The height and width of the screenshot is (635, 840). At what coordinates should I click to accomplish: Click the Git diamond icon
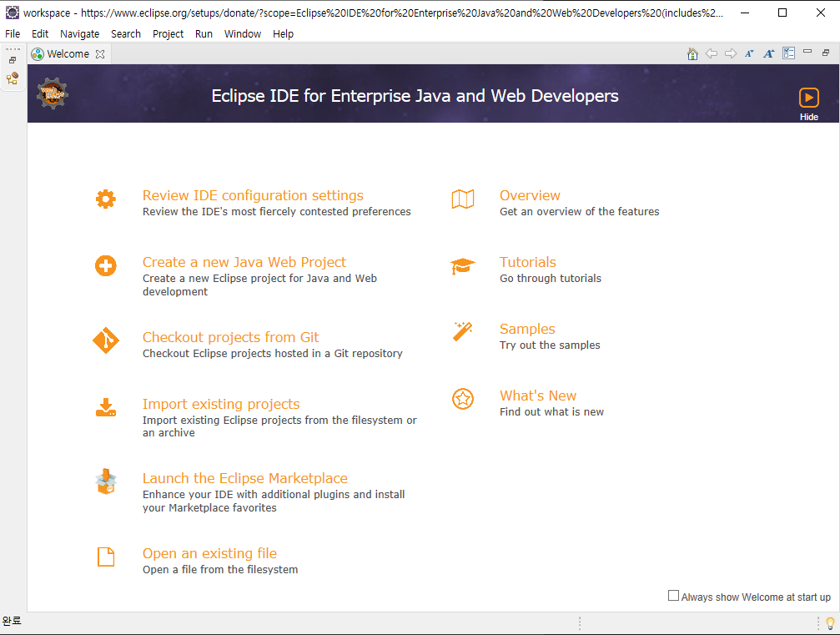click(x=106, y=340)
